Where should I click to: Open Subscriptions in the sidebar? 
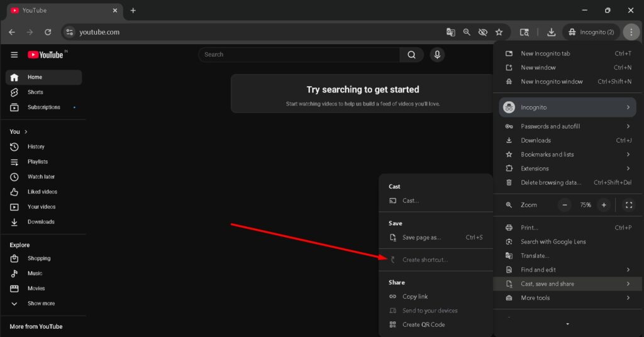(x=43, y=107)
